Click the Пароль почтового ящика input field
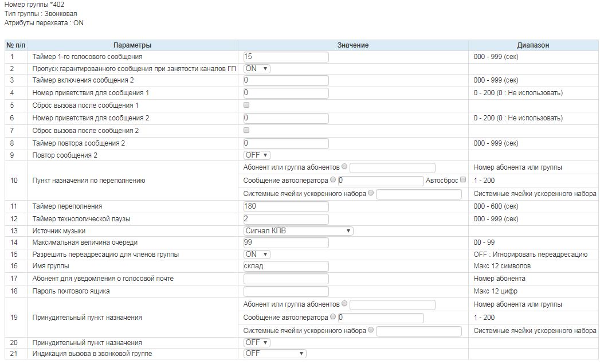Viewport: 600px width, 364px height. 286,291
